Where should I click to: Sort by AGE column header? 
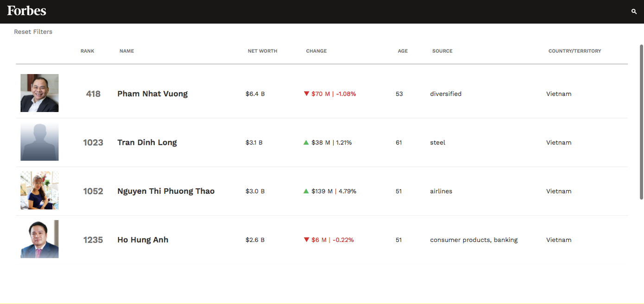(x=403, y=51)
